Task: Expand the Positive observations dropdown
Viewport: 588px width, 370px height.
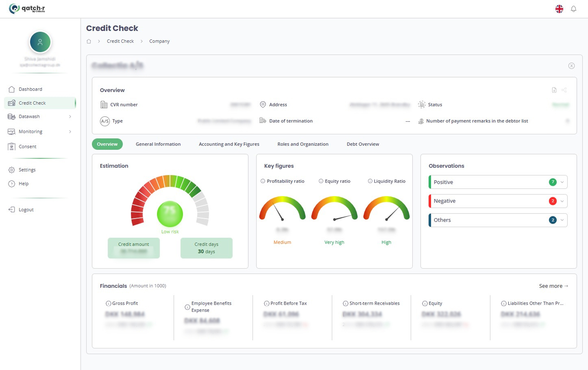Action: click(562, 182)
